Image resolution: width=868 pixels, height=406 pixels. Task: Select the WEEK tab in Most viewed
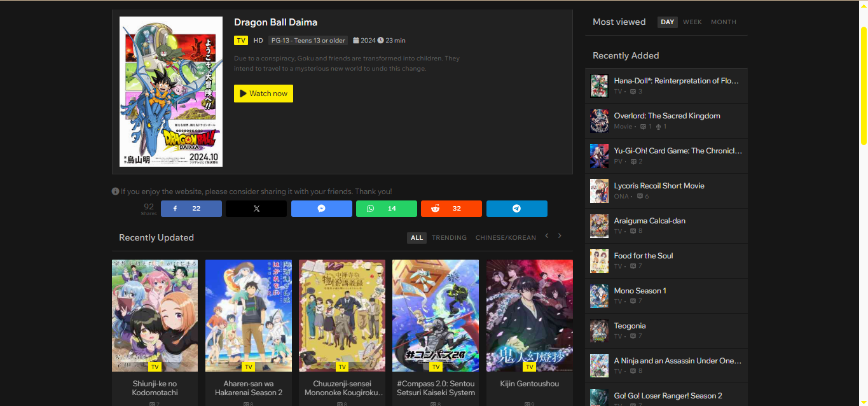pyautogui.click(x=692, y=22)
